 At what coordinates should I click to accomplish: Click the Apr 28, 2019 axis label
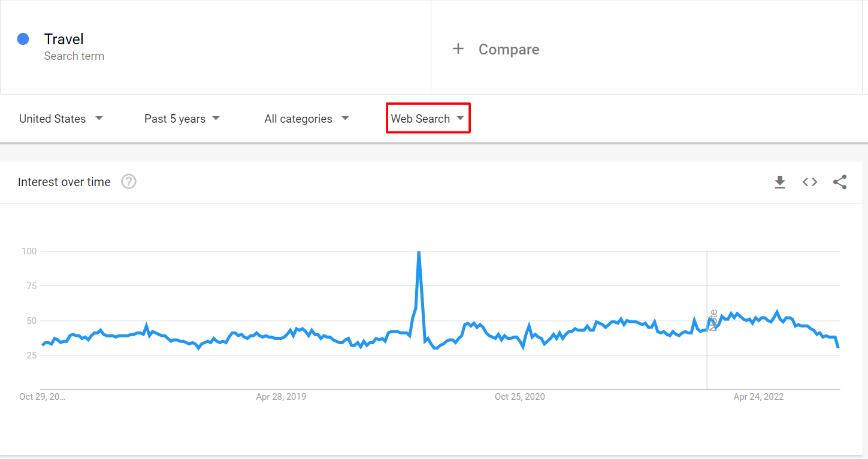pyautogui.click(x=281, y=397)
